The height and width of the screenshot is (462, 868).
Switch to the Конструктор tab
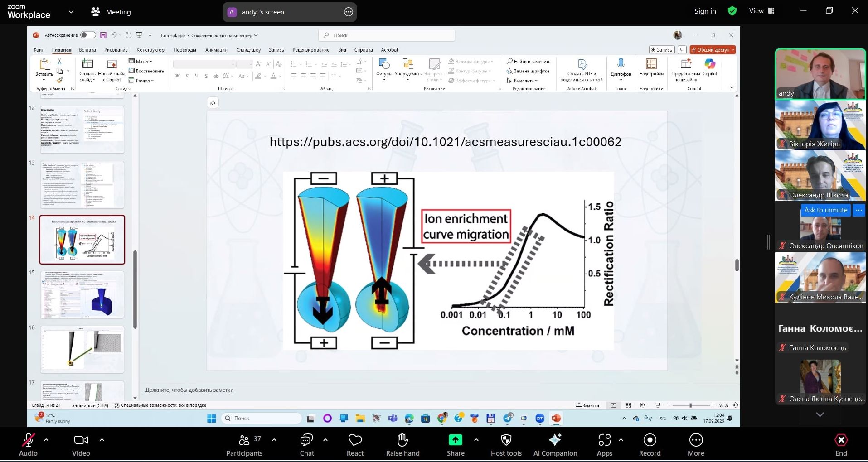click(150, 50)
